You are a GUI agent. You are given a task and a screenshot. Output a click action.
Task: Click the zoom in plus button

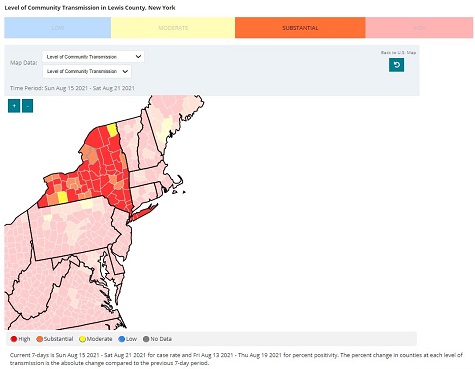coord(14,106)
